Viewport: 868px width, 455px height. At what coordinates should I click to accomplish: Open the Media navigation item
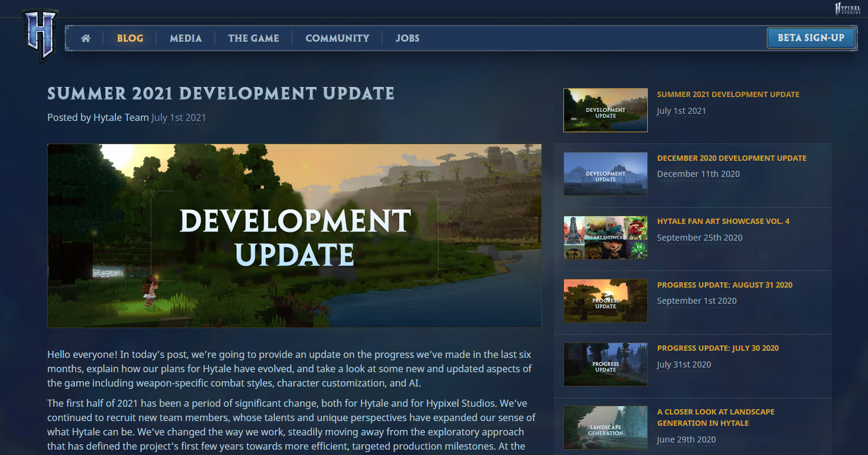click(x=186, y=38)
